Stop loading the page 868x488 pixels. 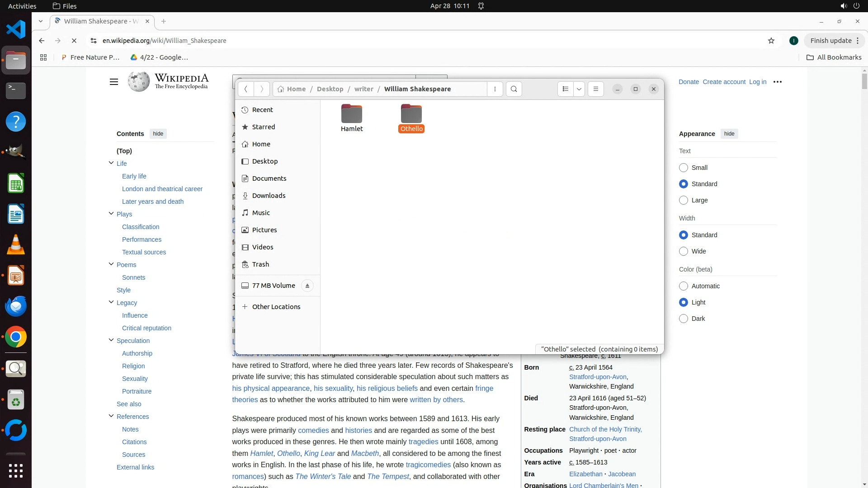[74, 41]
